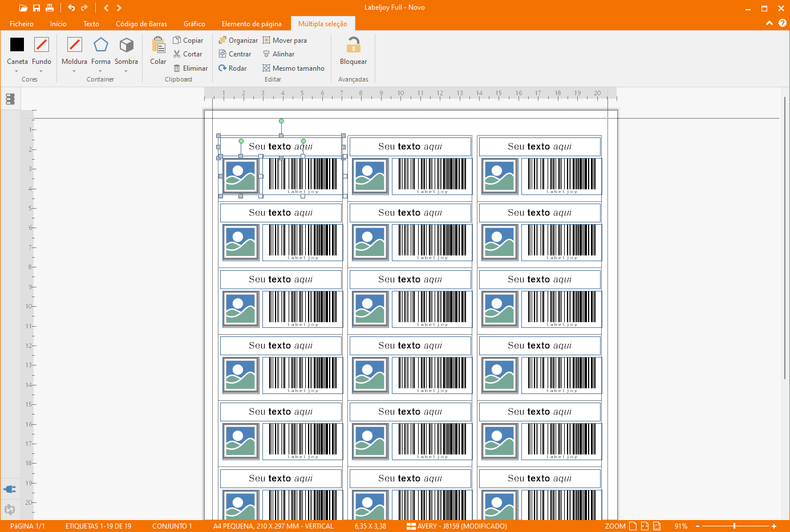Select the first label's text element
Image resolution: width=790 pixels, height=532 pixels.
[x=281, y=147]
